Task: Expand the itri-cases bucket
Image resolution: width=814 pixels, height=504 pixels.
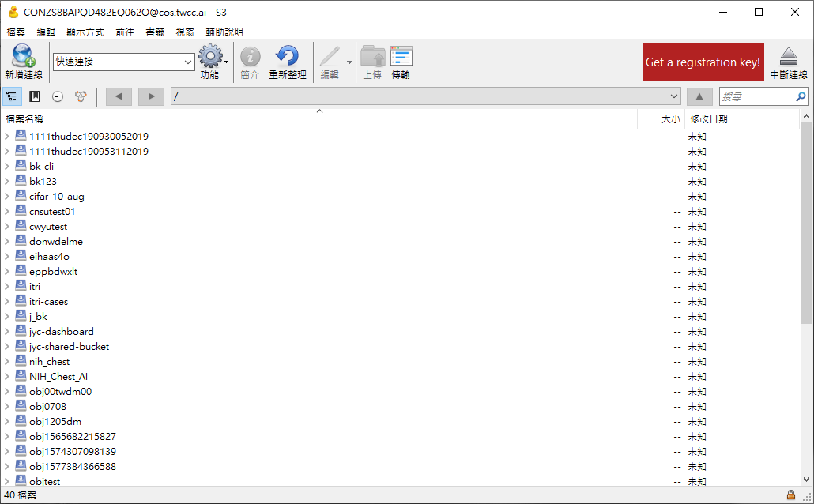Action: [7, 302]
